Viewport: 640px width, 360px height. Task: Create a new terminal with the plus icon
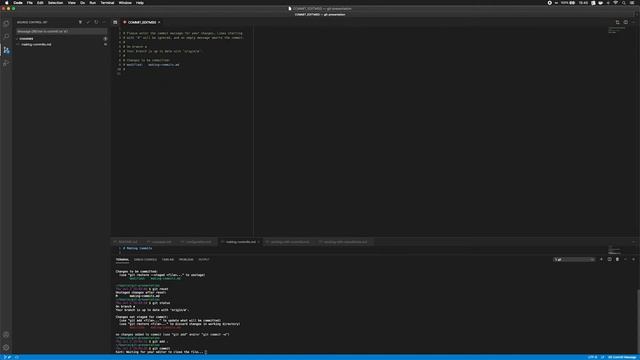601,260
